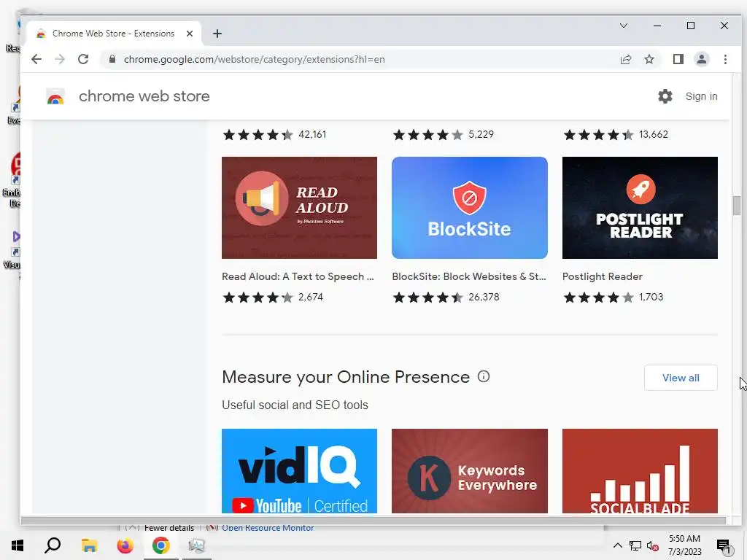Open the clock showing 5:50 AM
This screenshot has width=747, height=560.
(x=684, y=545)
